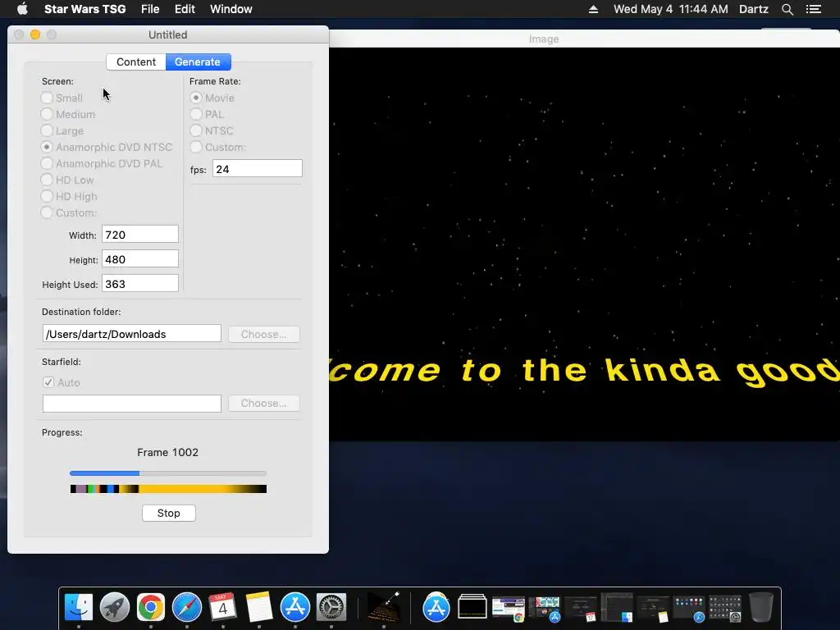The image size is (840, 630).
Task: Open Spotlight search magnifier in menu bar
Action: (x=787, y=9)
